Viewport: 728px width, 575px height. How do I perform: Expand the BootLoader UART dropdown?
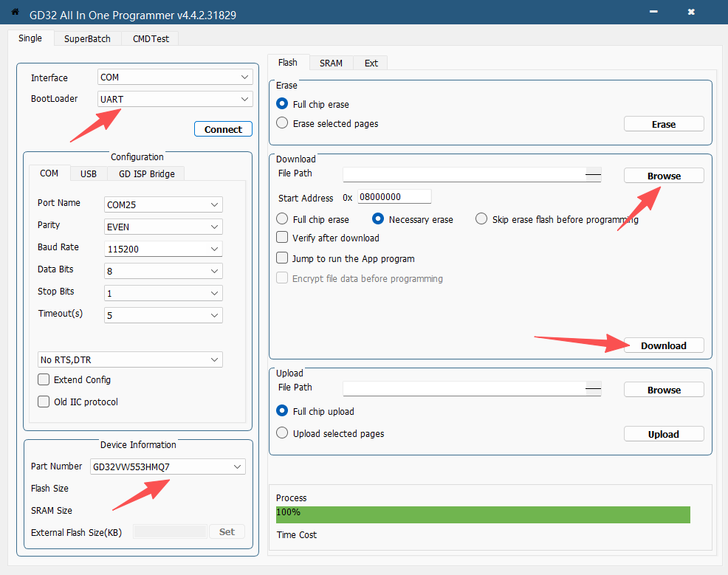175,100
